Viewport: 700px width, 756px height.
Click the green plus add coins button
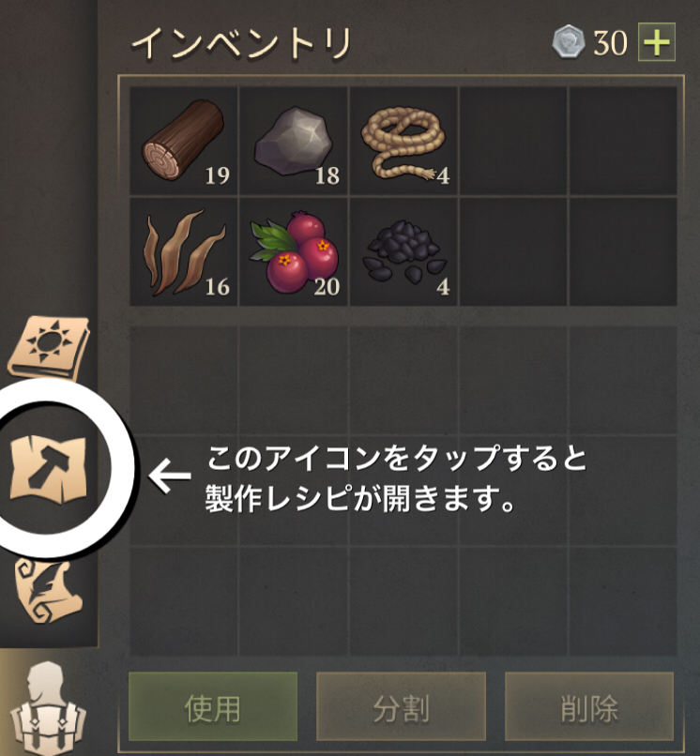pos(657,42)
